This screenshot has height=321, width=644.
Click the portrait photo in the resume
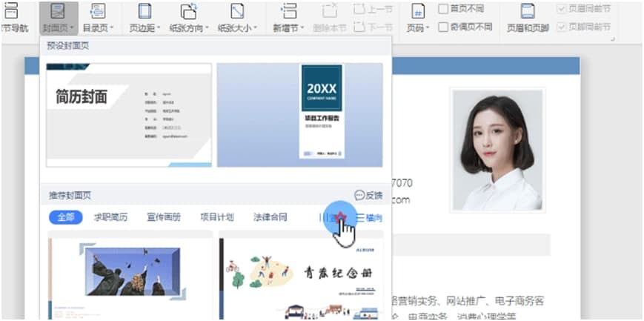(x=497, y=150)
